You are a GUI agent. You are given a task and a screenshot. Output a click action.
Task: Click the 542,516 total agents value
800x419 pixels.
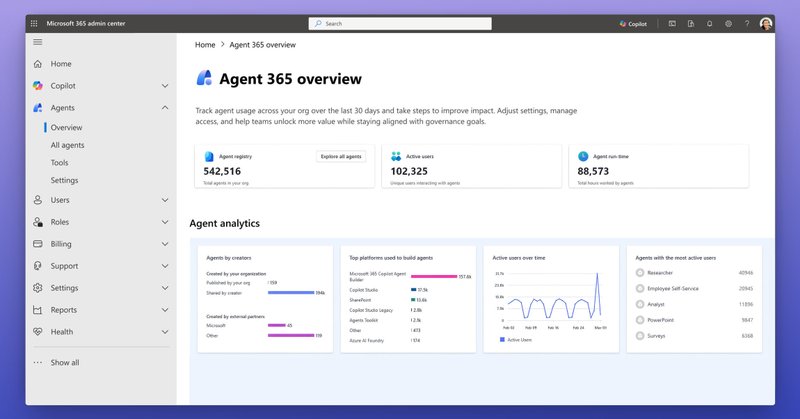pos(222,171)
